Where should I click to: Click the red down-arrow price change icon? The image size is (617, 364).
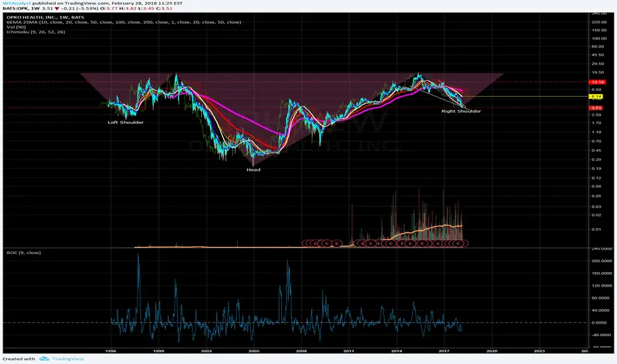coord(57,8)
